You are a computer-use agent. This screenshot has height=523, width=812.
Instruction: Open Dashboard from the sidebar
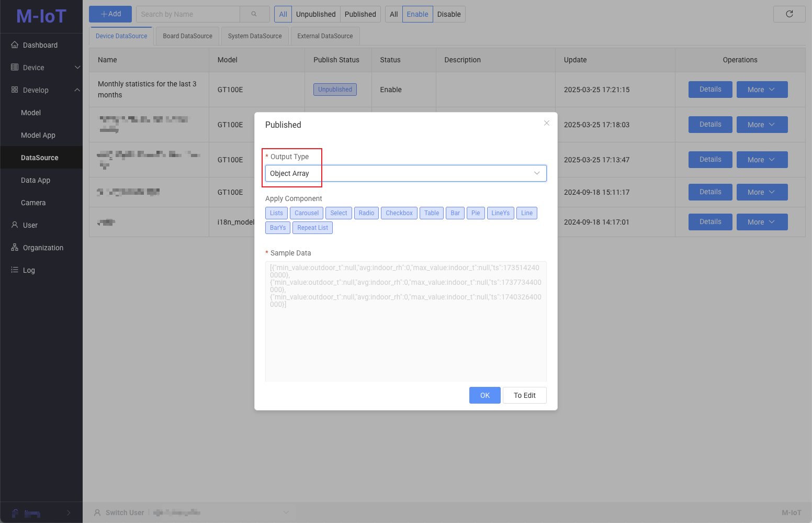point(40,45)
